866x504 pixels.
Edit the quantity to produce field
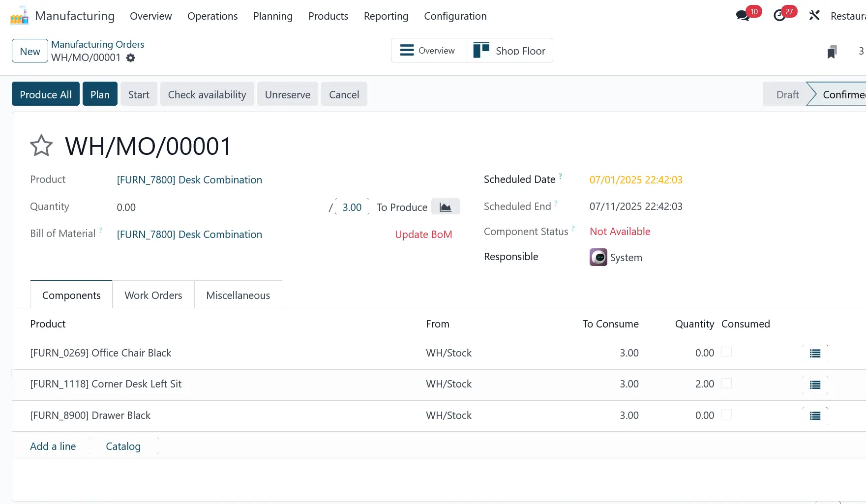click(x=352, y=208)
